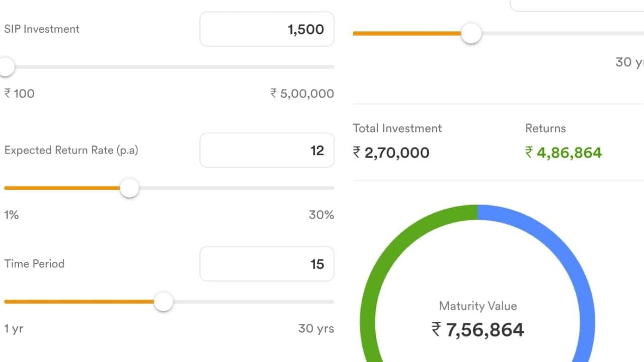This screenshot has height=362, width=644.
Task: Click the slider handle in the top-right panel
Action: click(x=471, y=34)
